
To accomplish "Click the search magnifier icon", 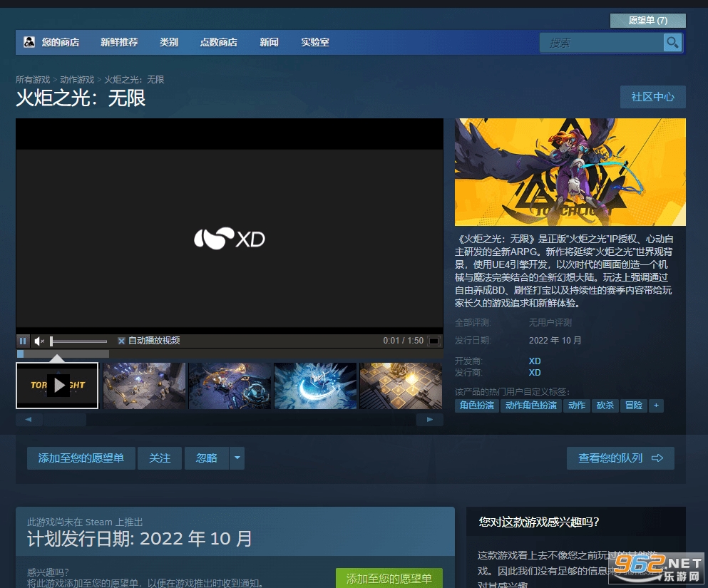I will (671, 42).
